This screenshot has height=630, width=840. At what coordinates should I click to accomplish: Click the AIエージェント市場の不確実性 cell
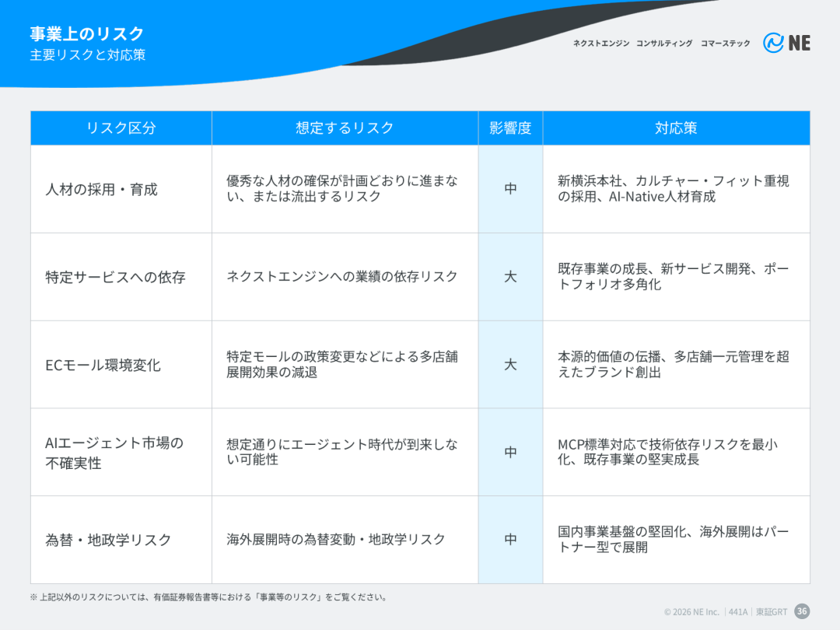point(121,452)
